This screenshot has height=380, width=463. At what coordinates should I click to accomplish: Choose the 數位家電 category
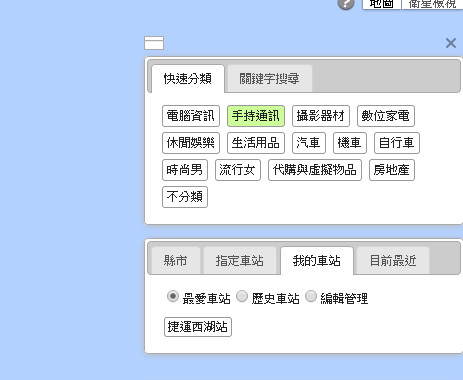tap(386, 116)
